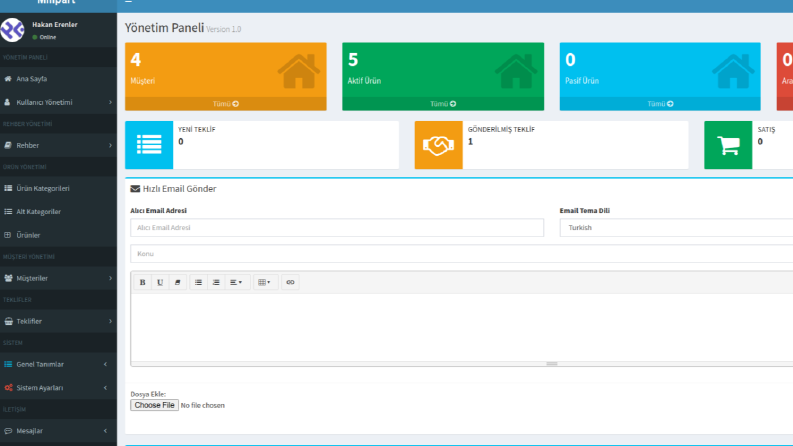Click the user avatar logo in sidebar

[x=12, y=30]
